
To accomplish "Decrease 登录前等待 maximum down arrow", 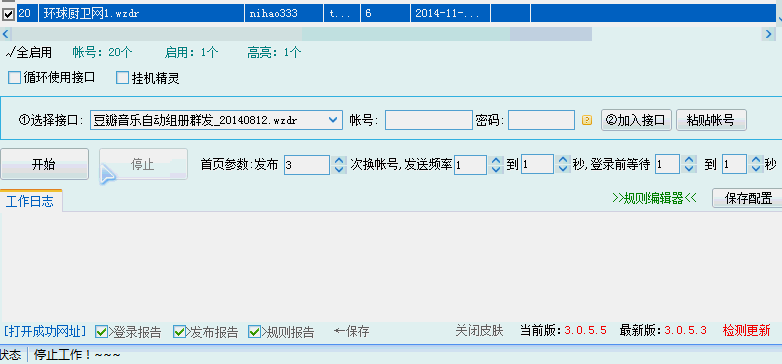I will point(757,170).
